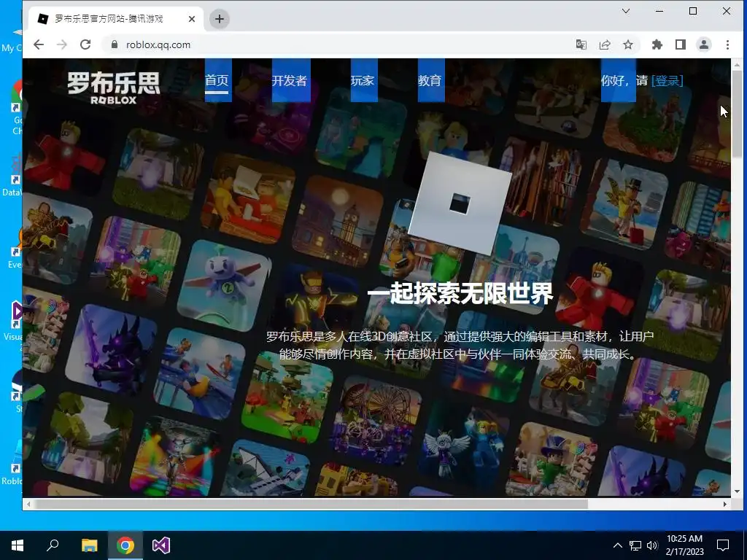
Task: Open the Chrome three-dot menu
Action: click(727, 44)
